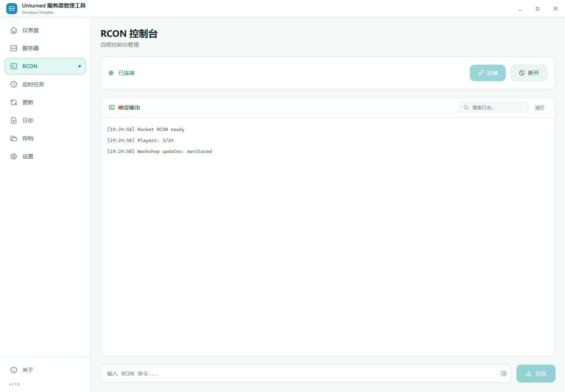Image resolution: width=565 pixels, height=392 pixels.
Task: Click the refresh icon beside 更新
Action: 14,102
